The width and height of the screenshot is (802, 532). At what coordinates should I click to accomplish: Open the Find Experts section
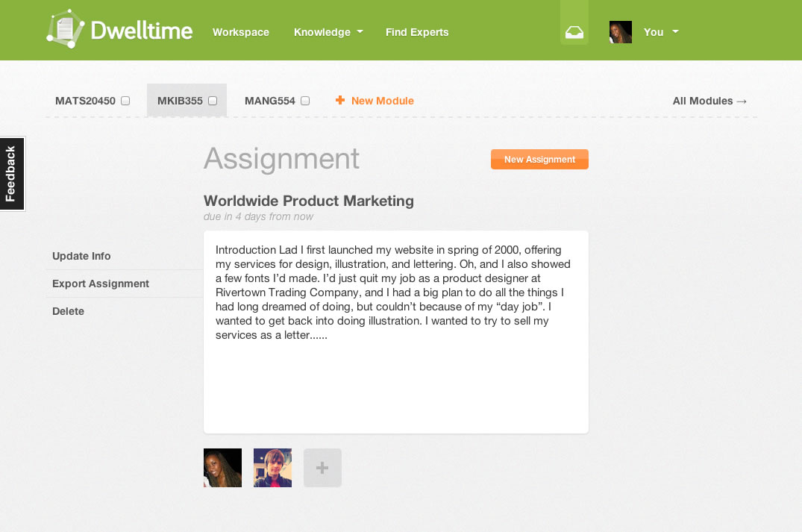417,32
